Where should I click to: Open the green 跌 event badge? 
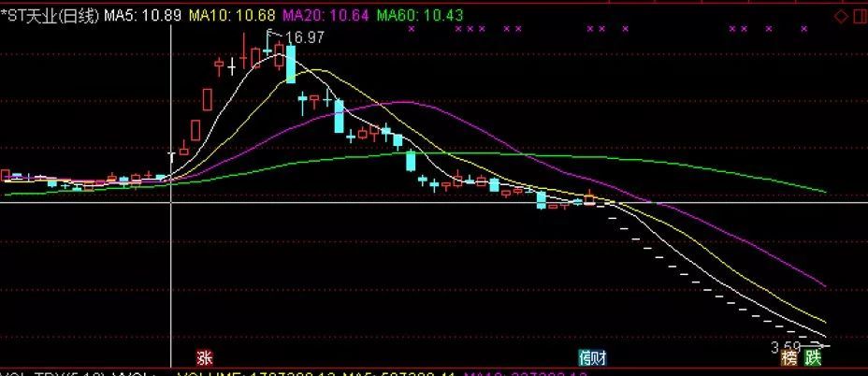point(813,357)
